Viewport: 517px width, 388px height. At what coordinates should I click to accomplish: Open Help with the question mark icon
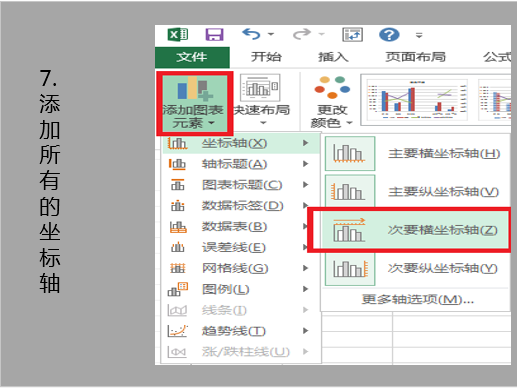(x=389, y=34)
